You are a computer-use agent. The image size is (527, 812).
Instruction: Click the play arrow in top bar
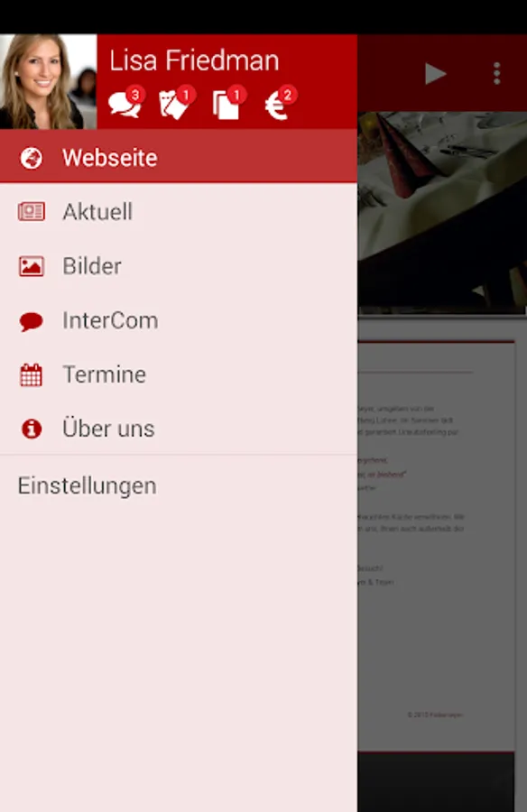pyautogui.click(x=435, y=74)
